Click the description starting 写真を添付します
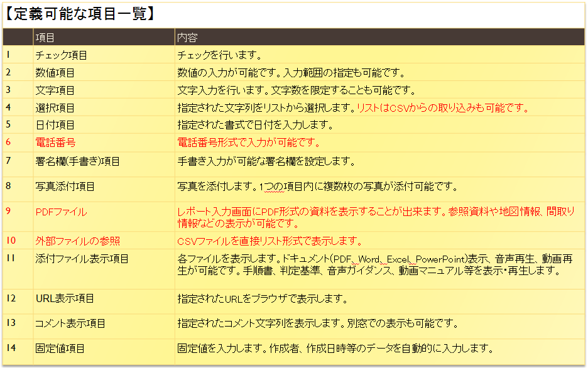The height and width of the screenshot is (368, 588). 317,187
